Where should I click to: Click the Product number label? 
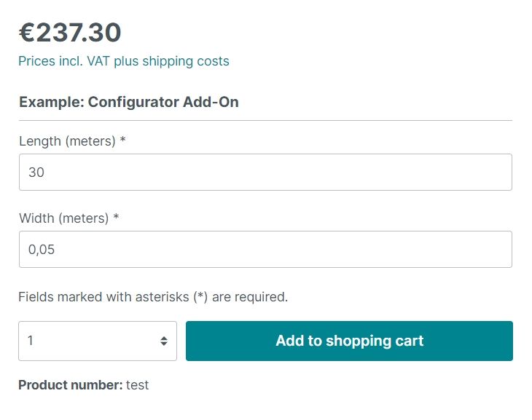70,385
